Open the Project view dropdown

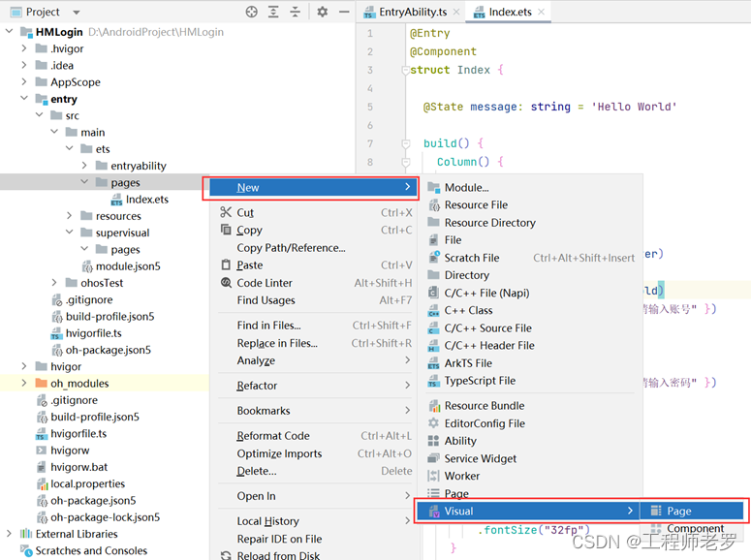(x=77, y=13)
